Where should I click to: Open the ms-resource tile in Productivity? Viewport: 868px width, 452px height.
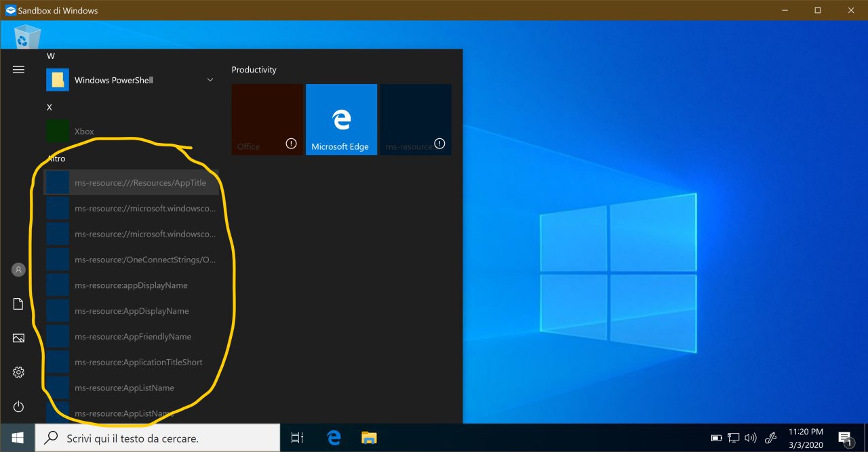pos(415,119)
